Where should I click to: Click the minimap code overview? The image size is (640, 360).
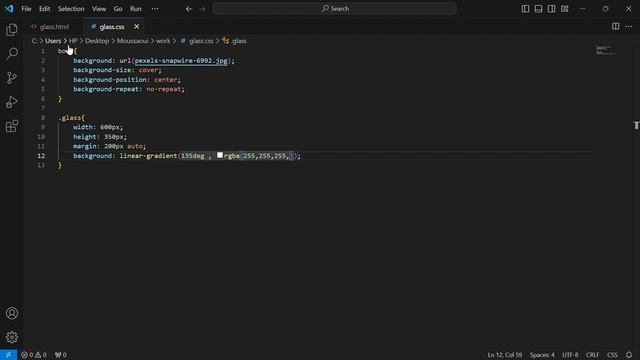pos(606,51)
